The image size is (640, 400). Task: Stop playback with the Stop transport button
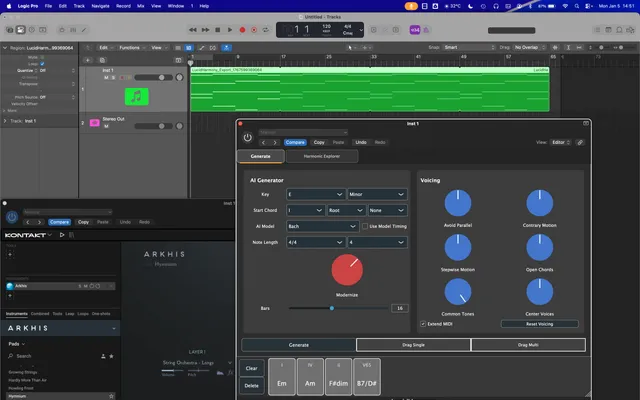218,30
